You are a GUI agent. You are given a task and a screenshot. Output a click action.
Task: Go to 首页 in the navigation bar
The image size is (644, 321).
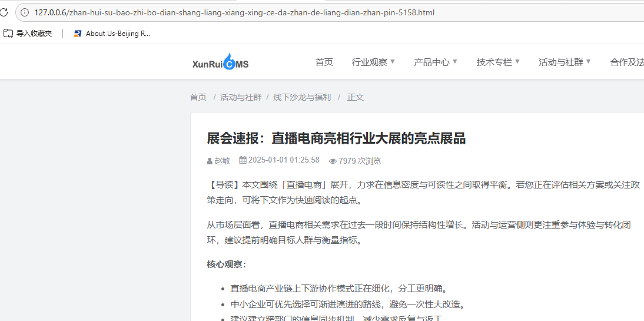324,62
